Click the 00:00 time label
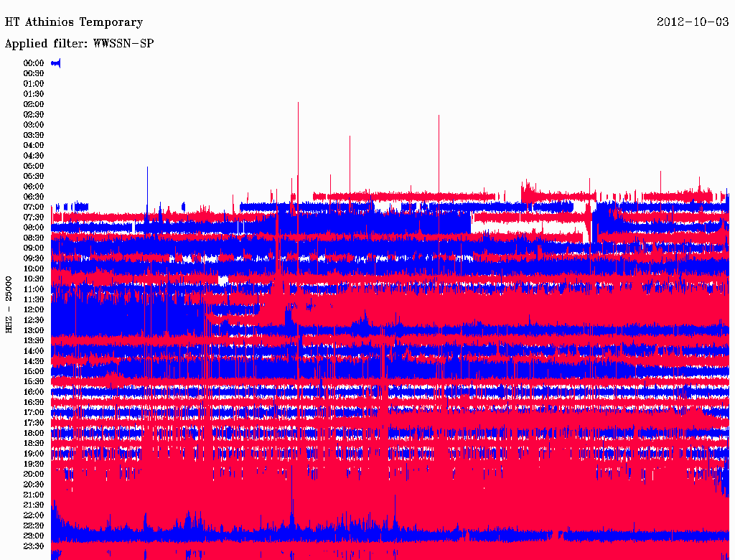The height and width of the screenshot is (560, 735). coord(34,63)
